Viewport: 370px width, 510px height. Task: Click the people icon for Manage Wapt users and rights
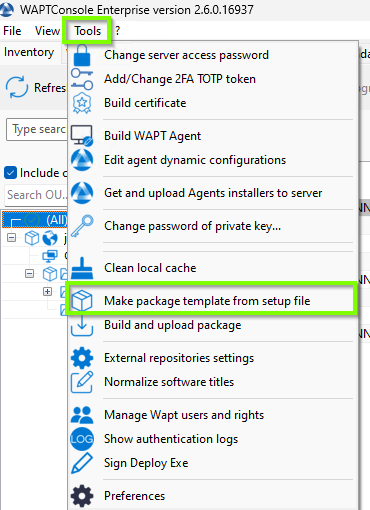[x=82, y=415]
